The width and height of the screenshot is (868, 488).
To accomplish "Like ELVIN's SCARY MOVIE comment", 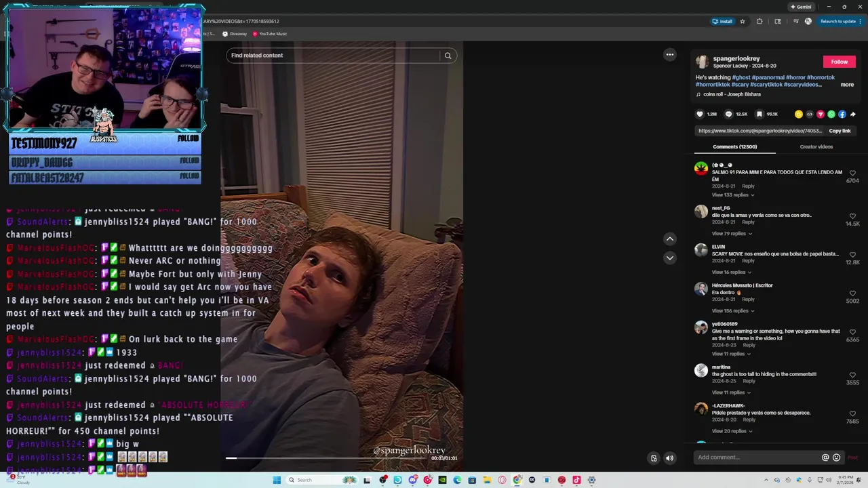I will [x=852, y=255].
